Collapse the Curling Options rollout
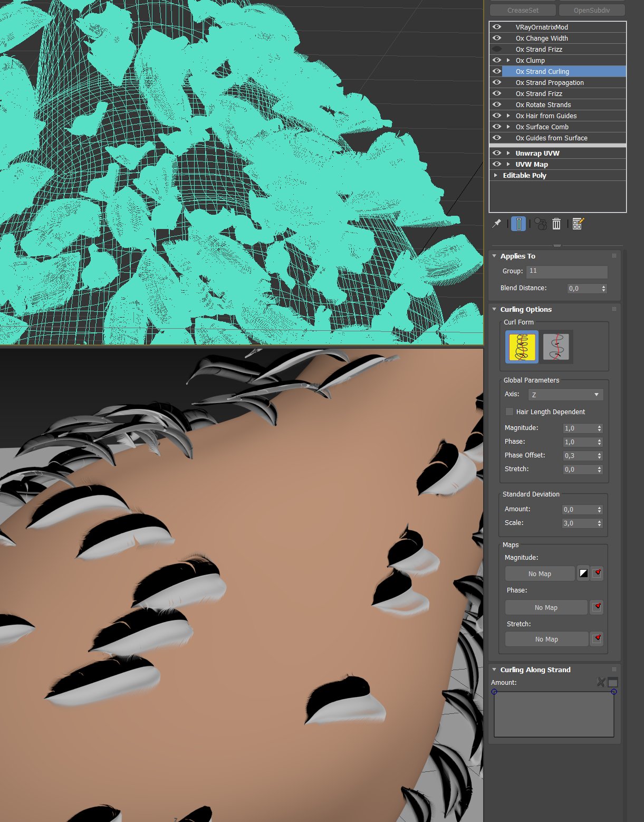644x822 pixels. click(494, 310)
